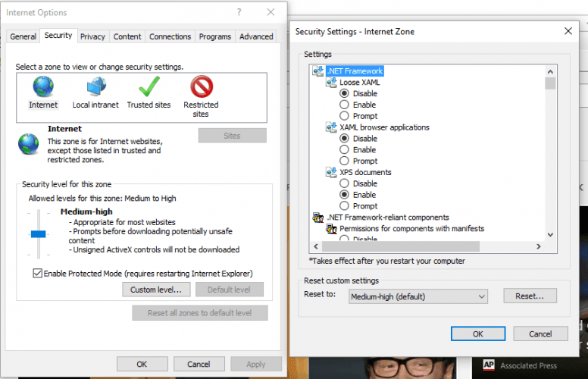Switch to the Advanced tab
The height and width of the screenshot is (379, 588).
(x=256, y=36)
